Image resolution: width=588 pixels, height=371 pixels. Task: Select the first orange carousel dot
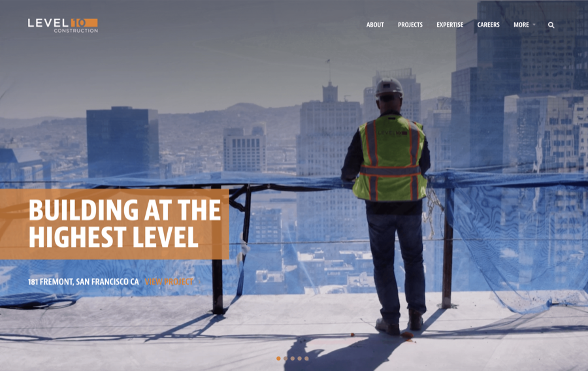pyautogui.click(x=278, y=359)
